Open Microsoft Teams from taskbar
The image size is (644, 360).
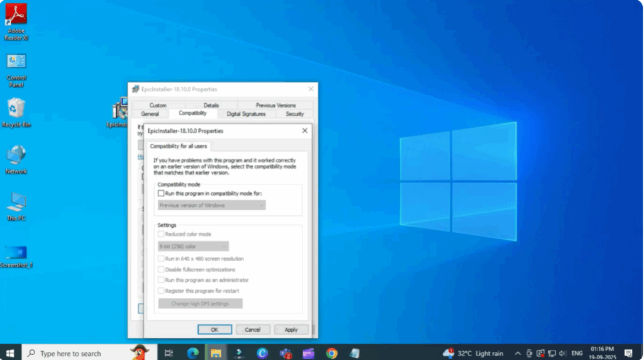(x=286, y=353)
